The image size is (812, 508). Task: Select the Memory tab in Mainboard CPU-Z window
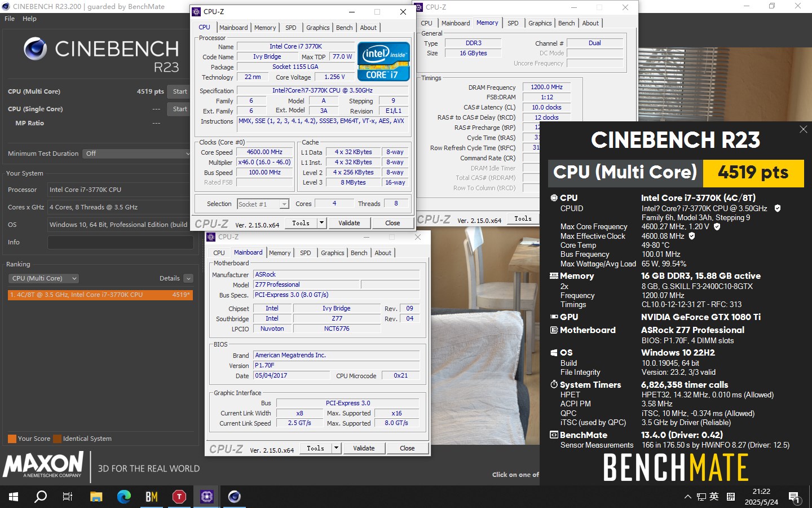(x=280, y=253)
